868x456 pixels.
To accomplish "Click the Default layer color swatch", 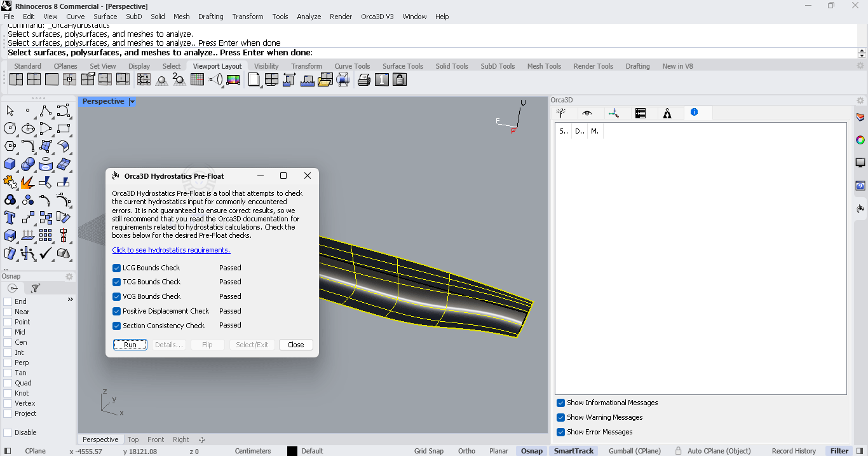I will click(x=292, y=451).
